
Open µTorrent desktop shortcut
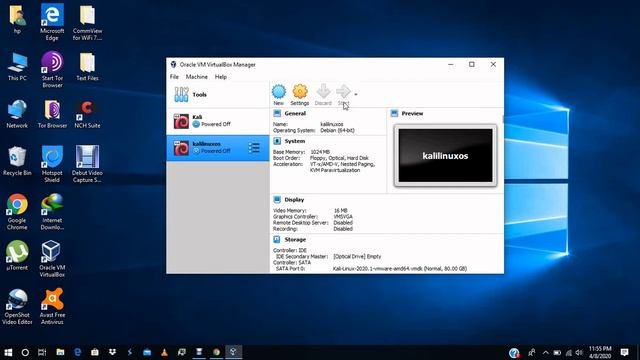17,256
